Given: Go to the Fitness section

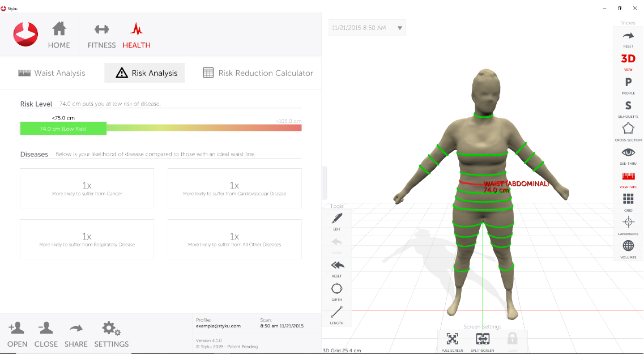Looking at the screenshot, I should (x=101, y=36).
